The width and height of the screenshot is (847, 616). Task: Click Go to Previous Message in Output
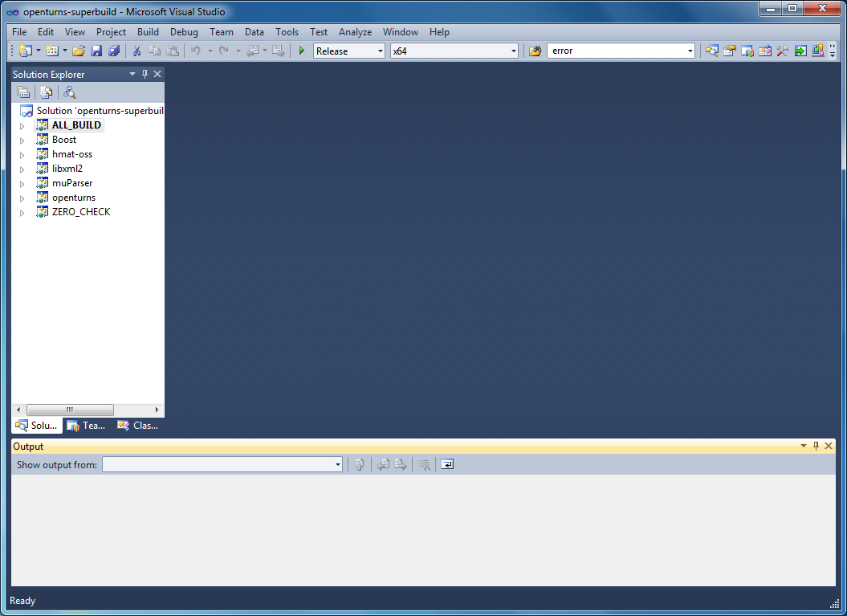click(384, 464)
